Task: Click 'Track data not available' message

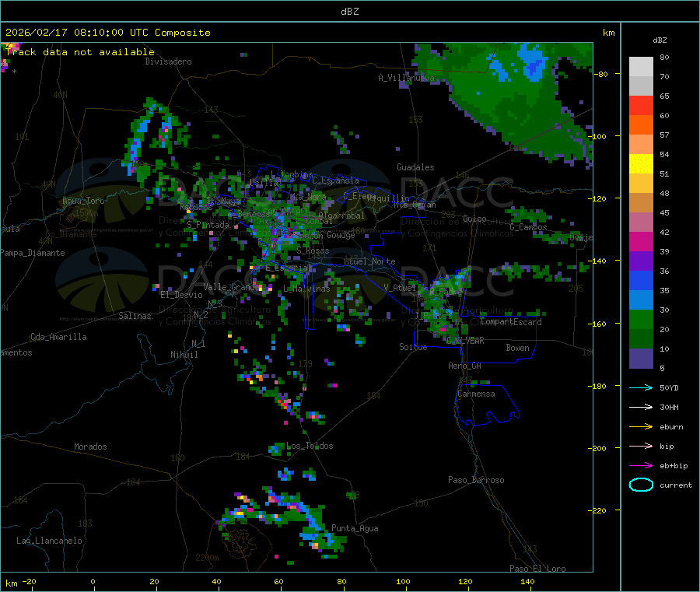Action: [x=80, y=52]
